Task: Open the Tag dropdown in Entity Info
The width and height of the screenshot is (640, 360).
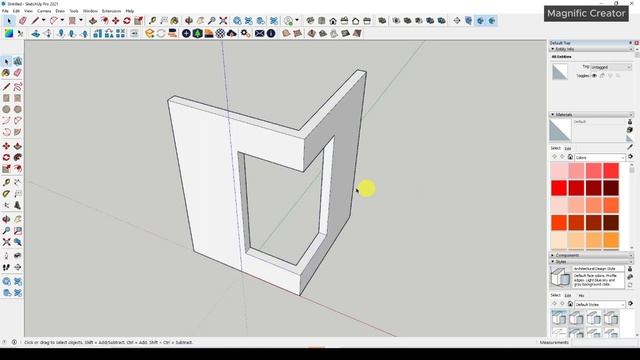Action: pyautogui.click(x=611, y=67)
